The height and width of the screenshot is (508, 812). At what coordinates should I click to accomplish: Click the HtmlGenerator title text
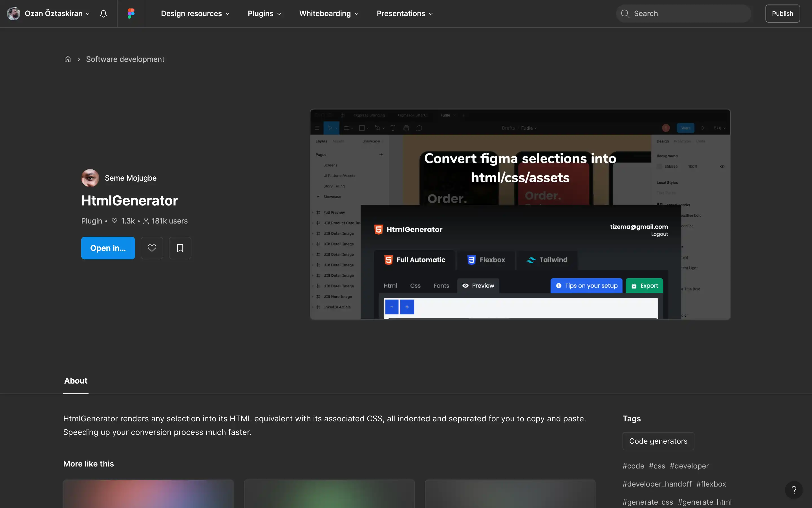pyautogui.click(x=129, y=201)
